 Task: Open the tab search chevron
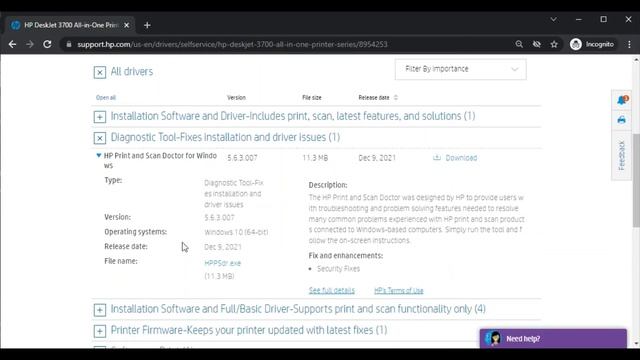553,19
